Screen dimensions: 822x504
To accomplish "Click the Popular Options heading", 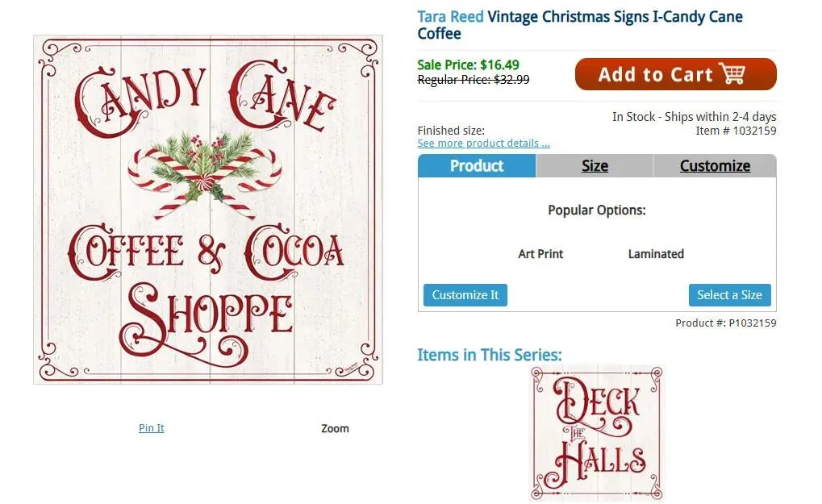I will [597, 210].
